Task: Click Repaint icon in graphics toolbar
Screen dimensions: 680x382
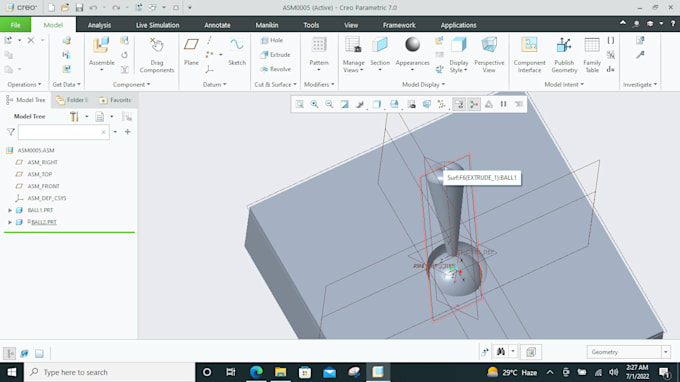Action: 344,104
